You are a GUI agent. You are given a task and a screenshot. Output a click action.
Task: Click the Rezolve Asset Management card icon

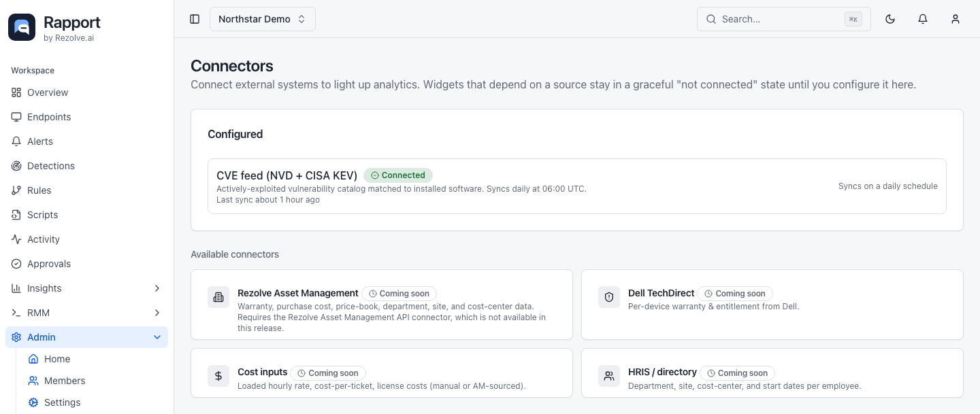(218, 297)
